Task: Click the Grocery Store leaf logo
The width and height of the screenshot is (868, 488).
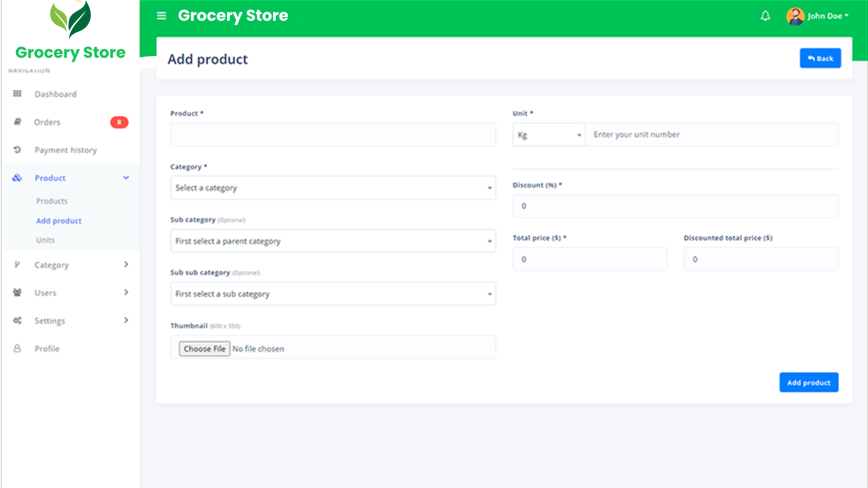Action: 71,20
